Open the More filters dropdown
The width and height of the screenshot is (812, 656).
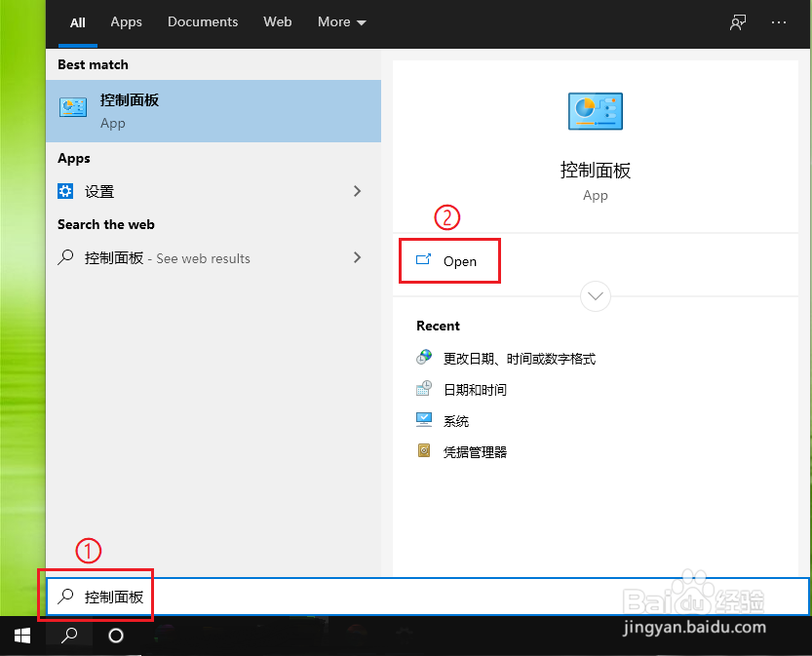342,21
